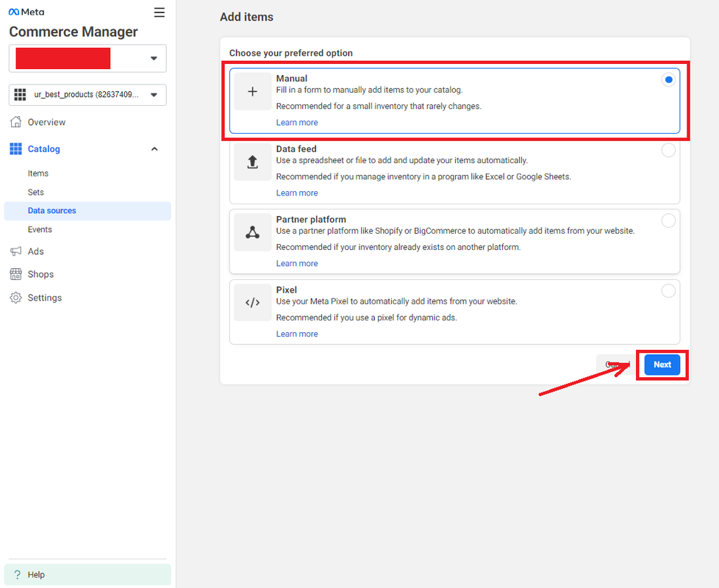
Task: Click text 'Use a spreadsheet or file to add' description
Action: tap(401, 160)
